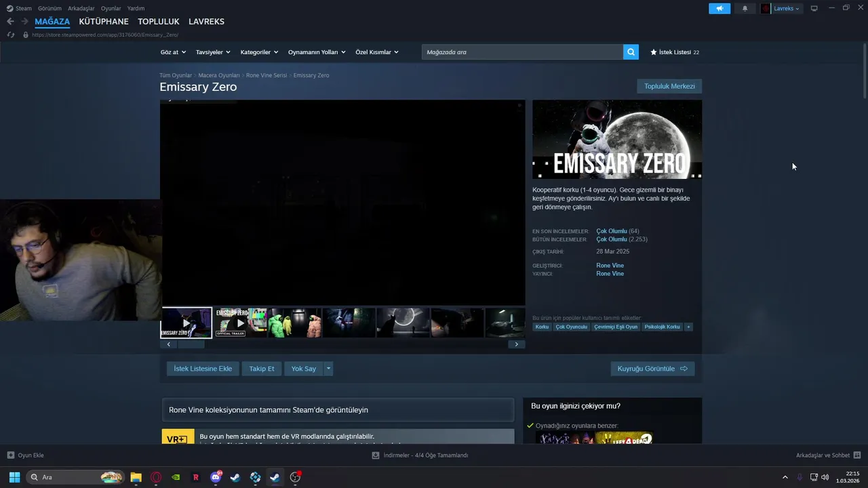Open the Windows Start menu
Image resolution: width=868 pixels, height=488 pixels.
click(14, 477)
